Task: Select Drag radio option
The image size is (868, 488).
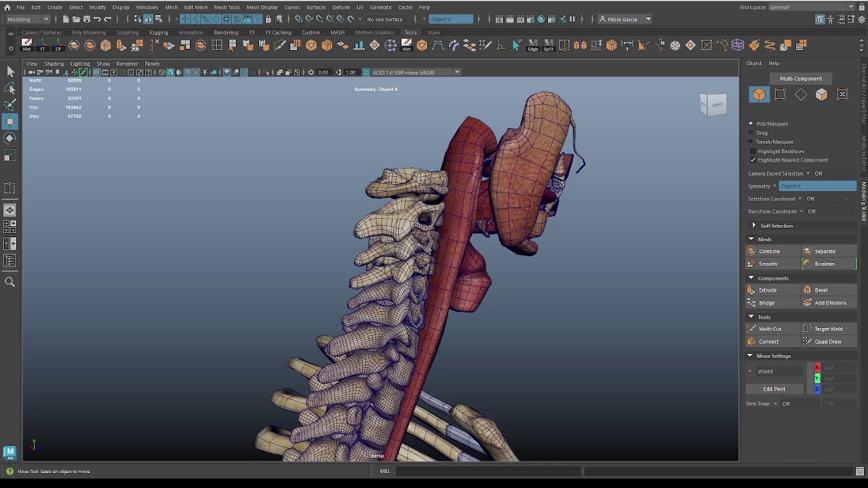Action: (x=751, y=133)
